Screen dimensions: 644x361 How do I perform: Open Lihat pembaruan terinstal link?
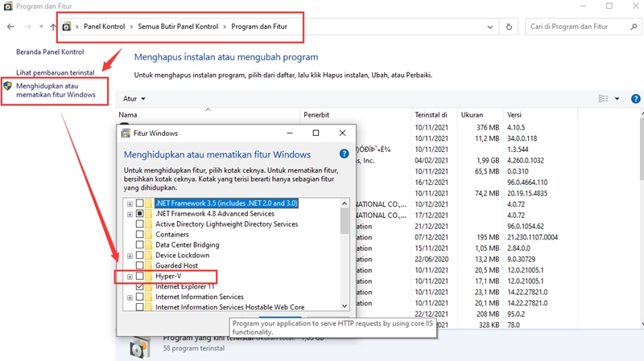tap(55, 72)
